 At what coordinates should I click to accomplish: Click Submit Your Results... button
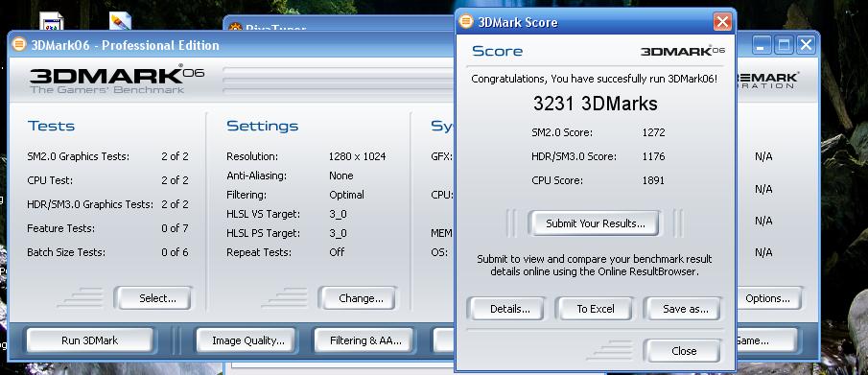point(595,223)
